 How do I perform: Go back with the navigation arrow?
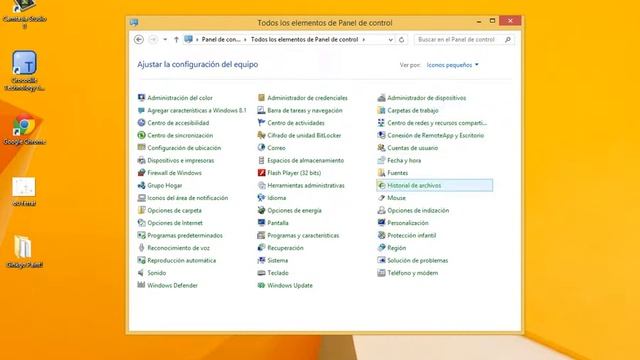(x=139, y=40)
